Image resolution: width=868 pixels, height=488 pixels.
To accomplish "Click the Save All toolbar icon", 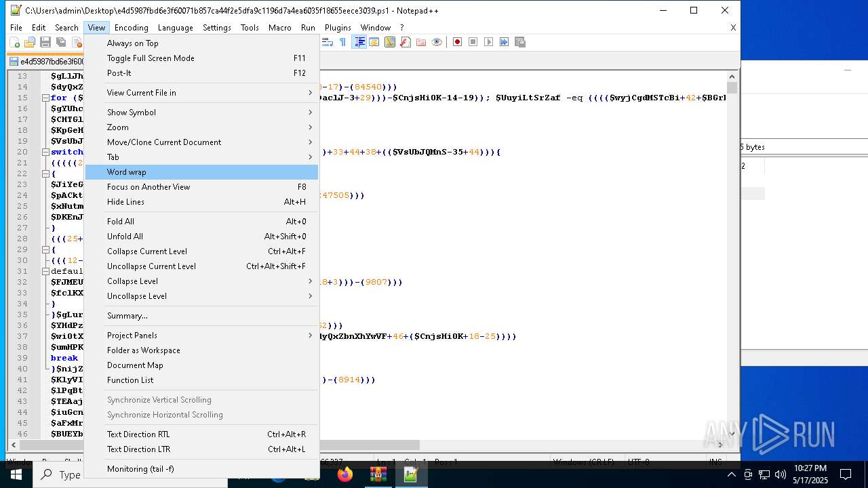I will [61, 42].
